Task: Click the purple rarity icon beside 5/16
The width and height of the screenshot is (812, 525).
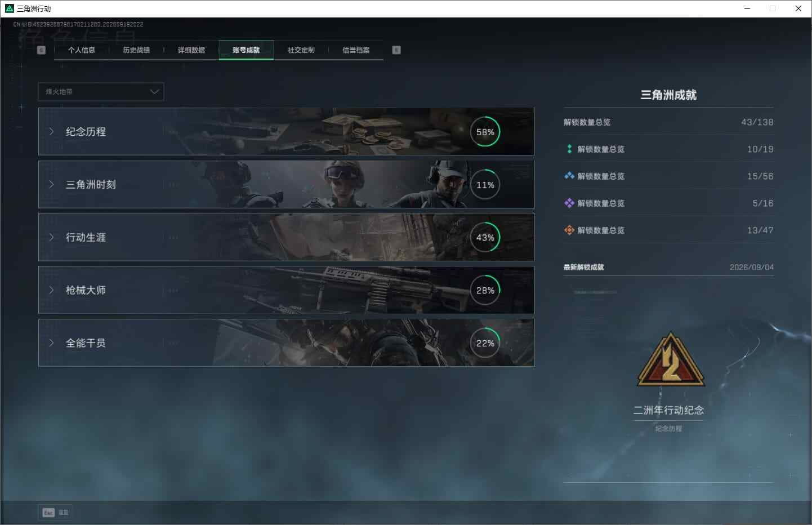Action: coord(569,203)
